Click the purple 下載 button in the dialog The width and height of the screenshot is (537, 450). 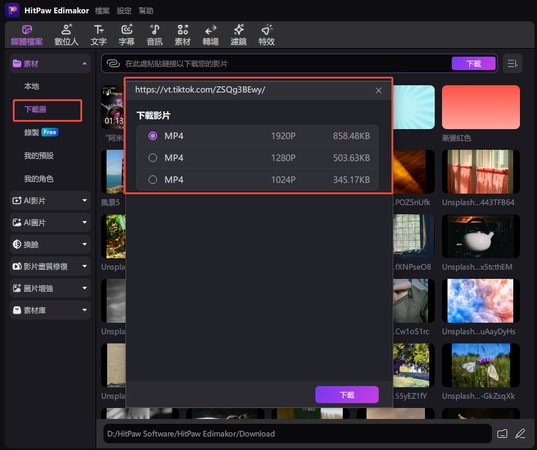click(x=347, y=395)
